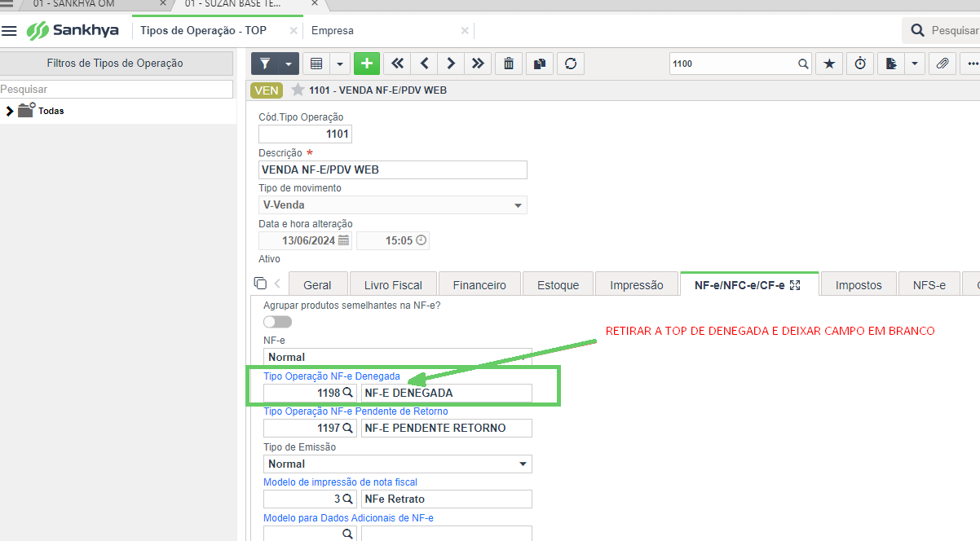Go to the first record

point(397,64)
